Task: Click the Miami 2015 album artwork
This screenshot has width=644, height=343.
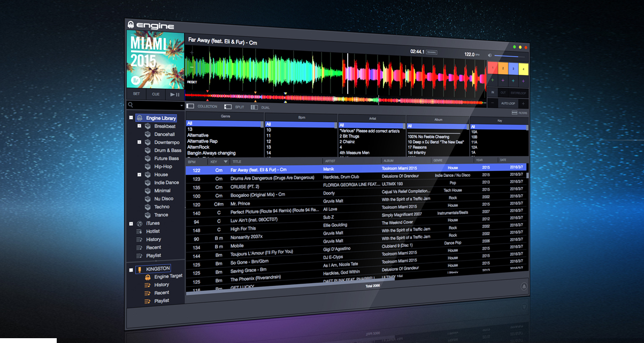Action: 155,59
